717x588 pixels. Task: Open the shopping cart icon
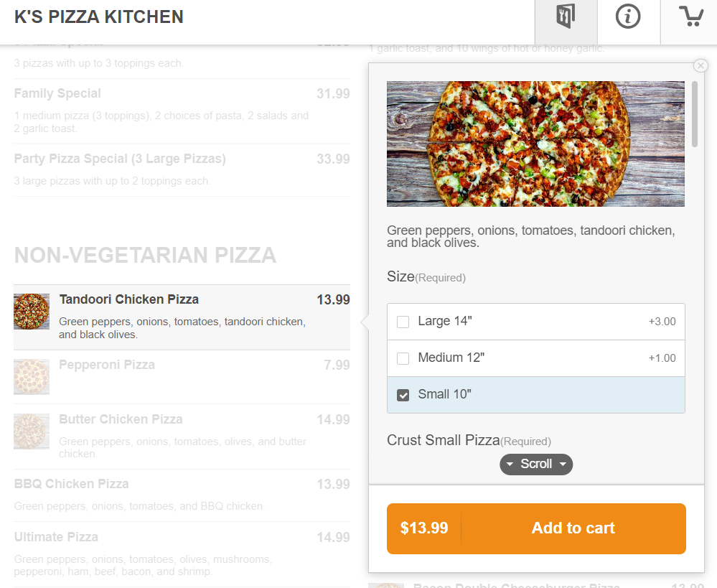(x=690, y=17)
